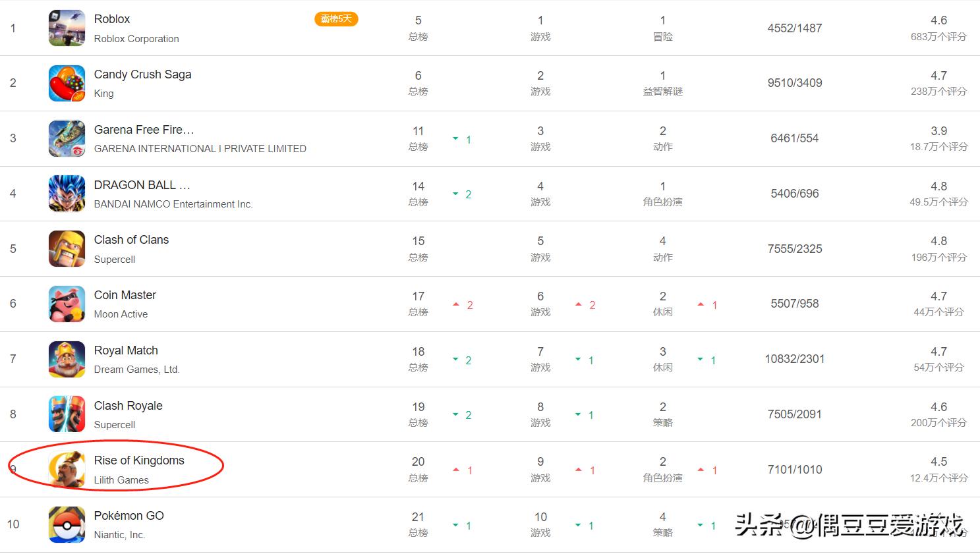The image size is (980, 554).
Task: Open developer Roblox Corporation
Action: 136,39
